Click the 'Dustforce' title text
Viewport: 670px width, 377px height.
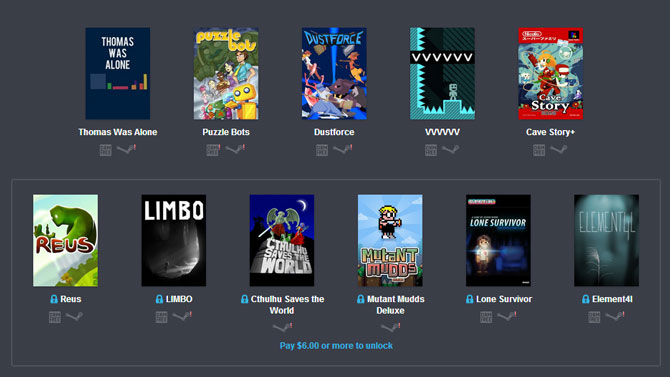point(334,132)
